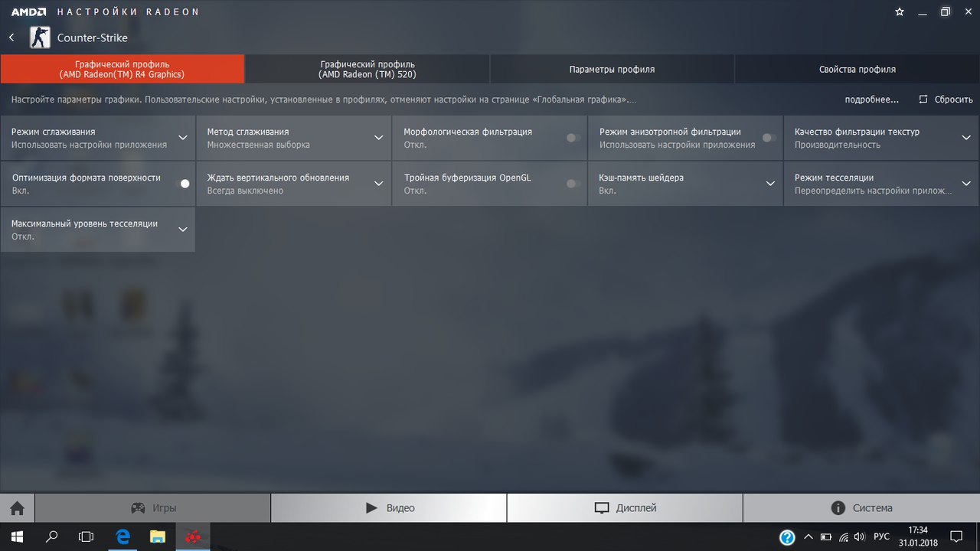Open the Windows Start menu
This screenshot has height=551, width=980.
tap(17, 536)
